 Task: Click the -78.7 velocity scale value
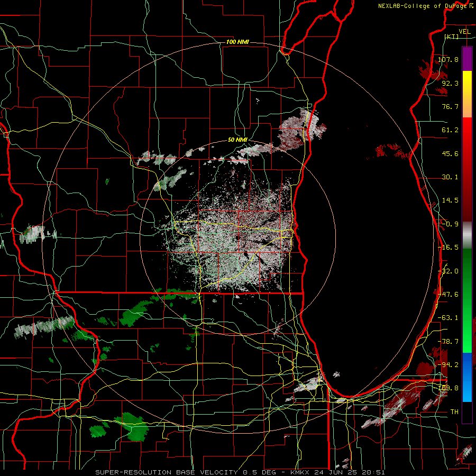click(x=448, y=342)
